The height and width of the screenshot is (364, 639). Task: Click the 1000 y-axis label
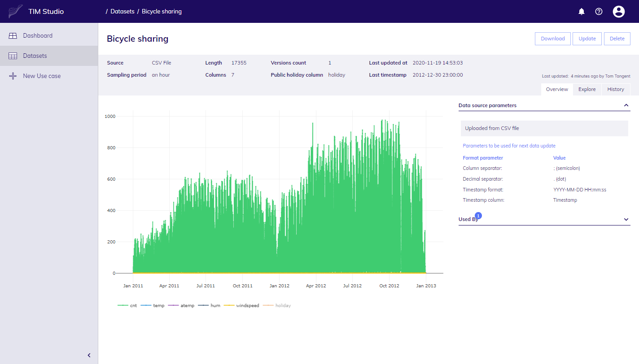click(x=110, y=116)
